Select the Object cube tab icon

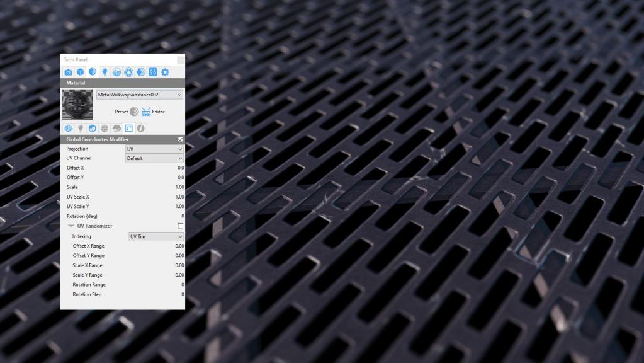click(x=81, y=72)
